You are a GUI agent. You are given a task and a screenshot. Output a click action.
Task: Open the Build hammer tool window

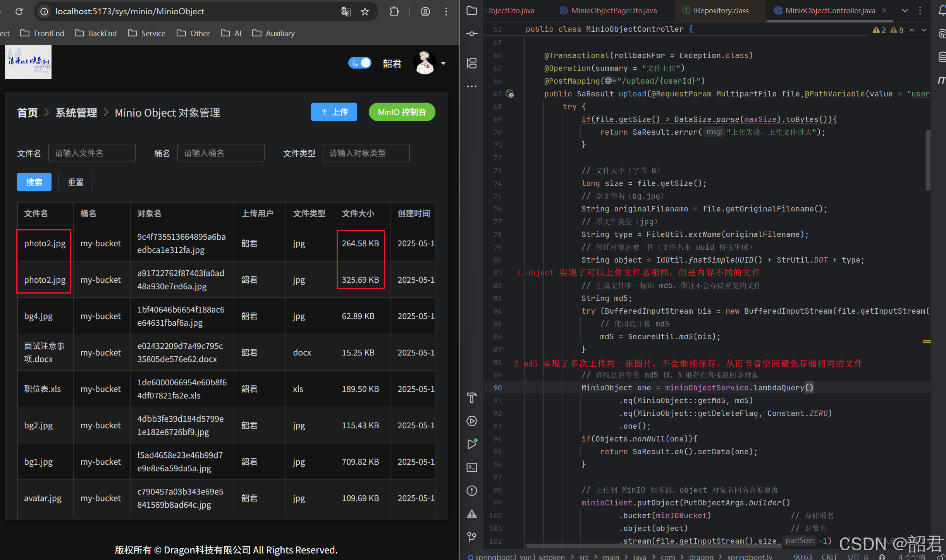pos(471,397)
